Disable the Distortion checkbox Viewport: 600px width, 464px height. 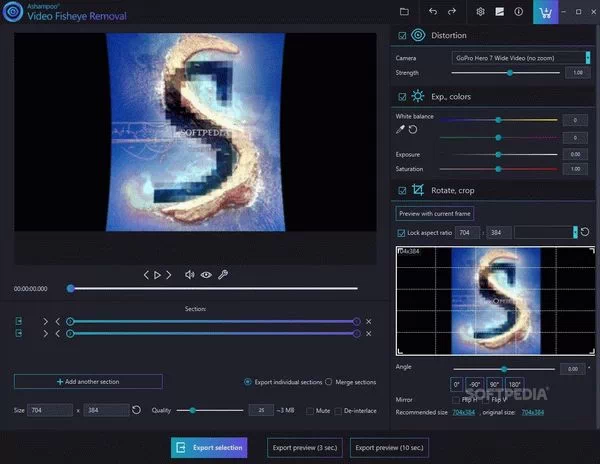point(402,36)
